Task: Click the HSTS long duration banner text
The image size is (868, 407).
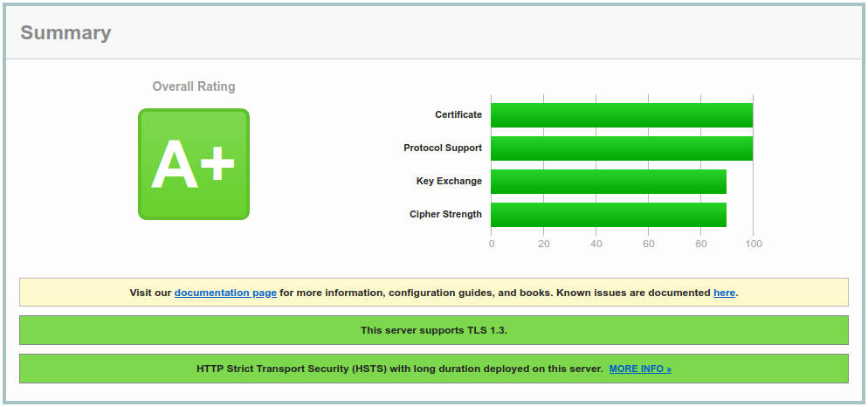Action: point(400,369)
